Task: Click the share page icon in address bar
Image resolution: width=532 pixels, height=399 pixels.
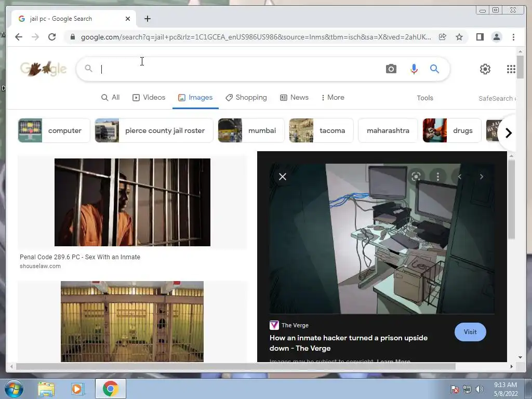Action: point(443,37)
